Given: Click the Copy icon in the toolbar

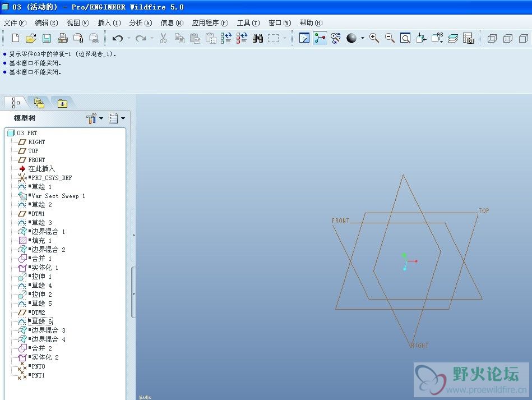Looking at the screenshot, I should 179,38.
